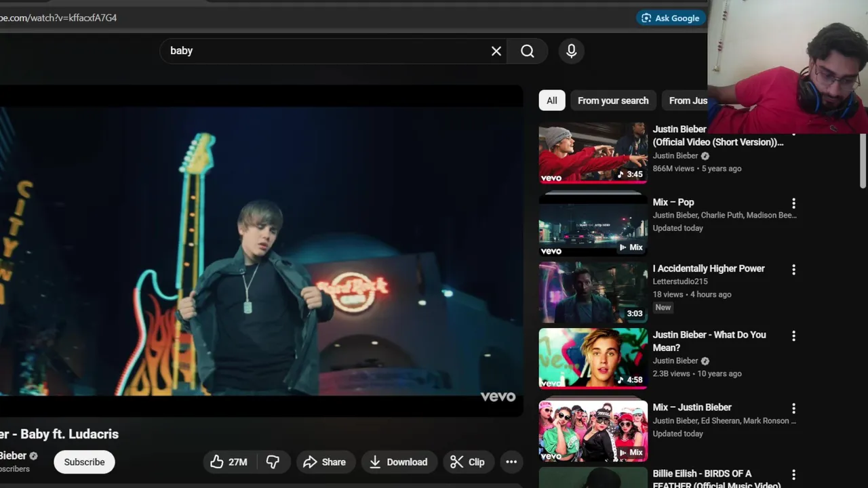Like the video with the 27M thumbs-up button
868x488 pixels.
[229, 462]
